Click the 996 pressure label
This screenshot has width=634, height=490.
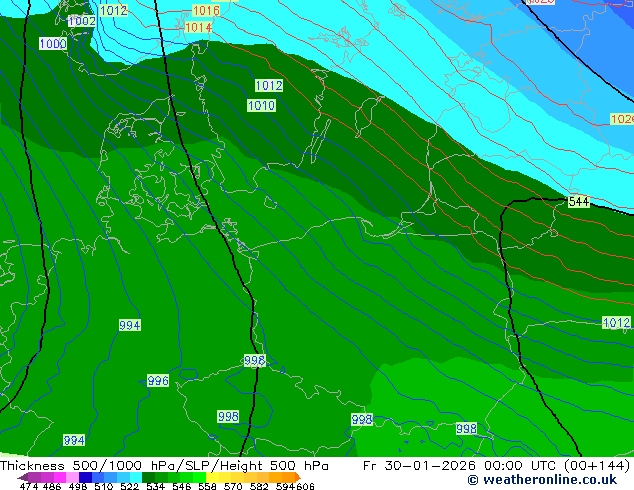(x=158, y=381)
